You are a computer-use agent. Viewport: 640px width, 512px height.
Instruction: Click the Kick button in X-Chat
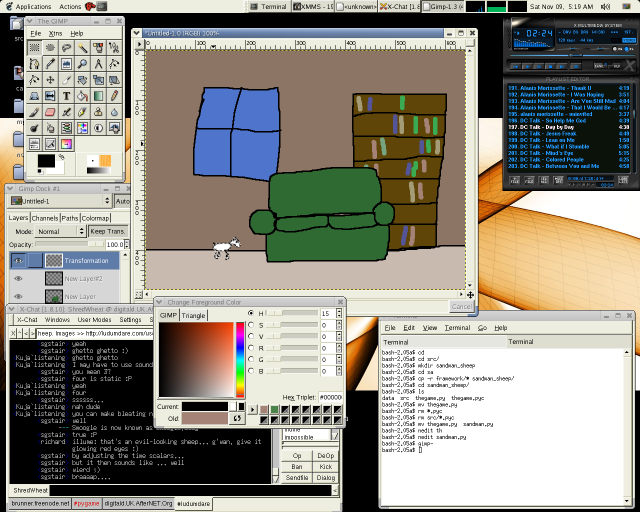click(325, 467)
